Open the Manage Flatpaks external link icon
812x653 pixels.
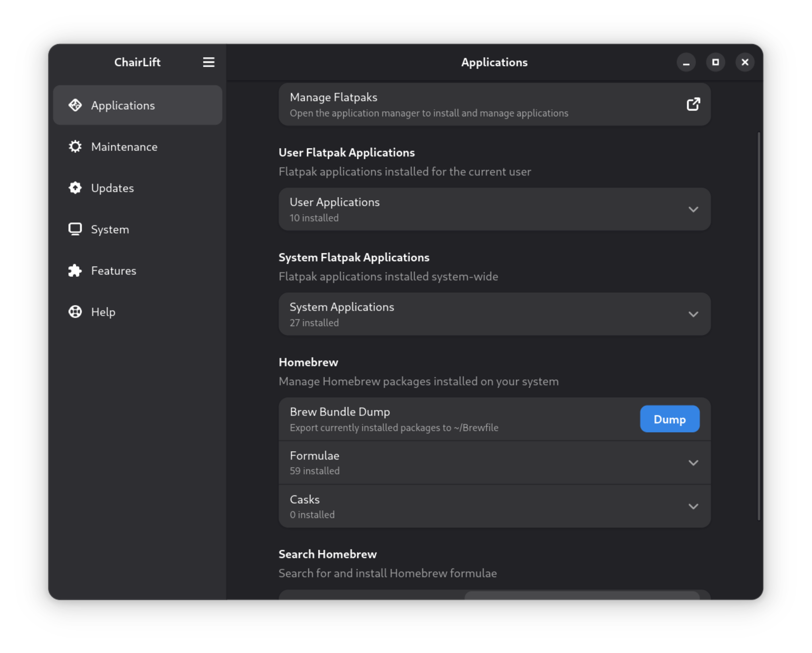(693, 104)
